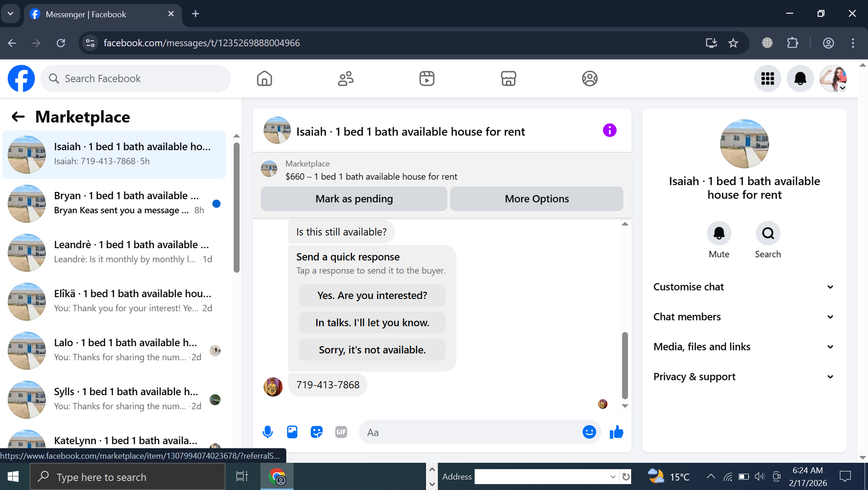Expand Customise chat section
The image size is (868, 490).
[745, 287]
